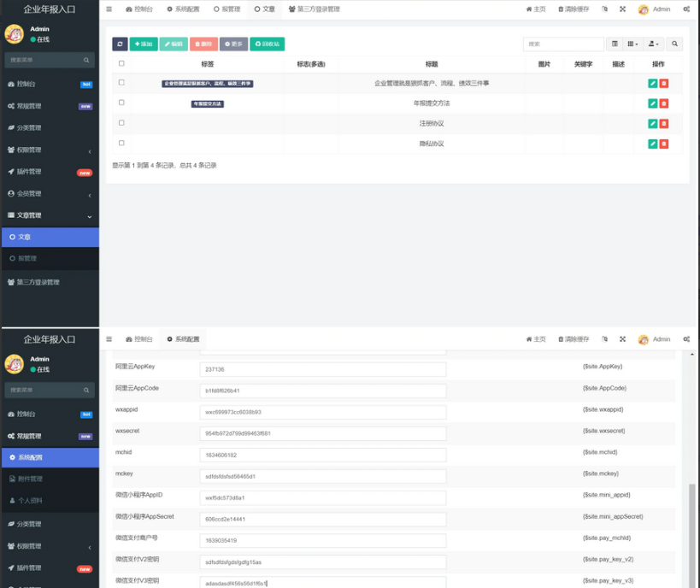Click the edit pencil icon for 年报提交方法 row
Image resolution: width=700 pixels, height=588 pixels.
point(653,103)
